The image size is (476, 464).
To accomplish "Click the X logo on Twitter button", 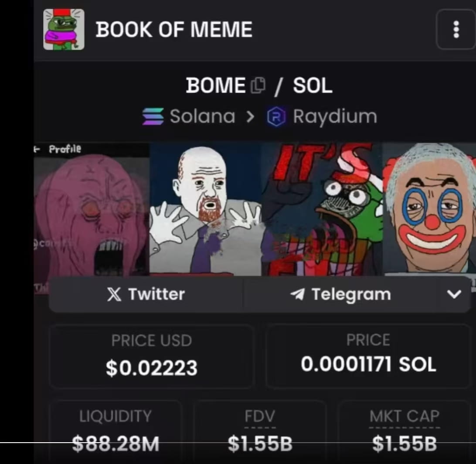I will point(115,294).
